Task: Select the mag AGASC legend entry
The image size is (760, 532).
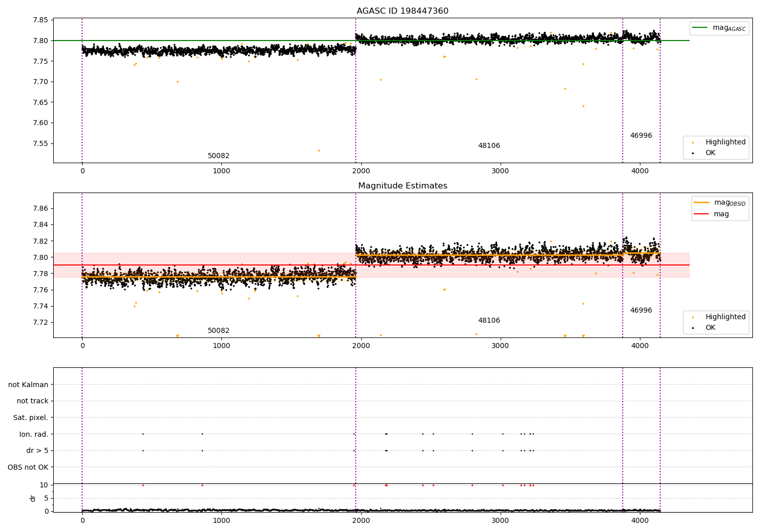Action: [718, 28]
